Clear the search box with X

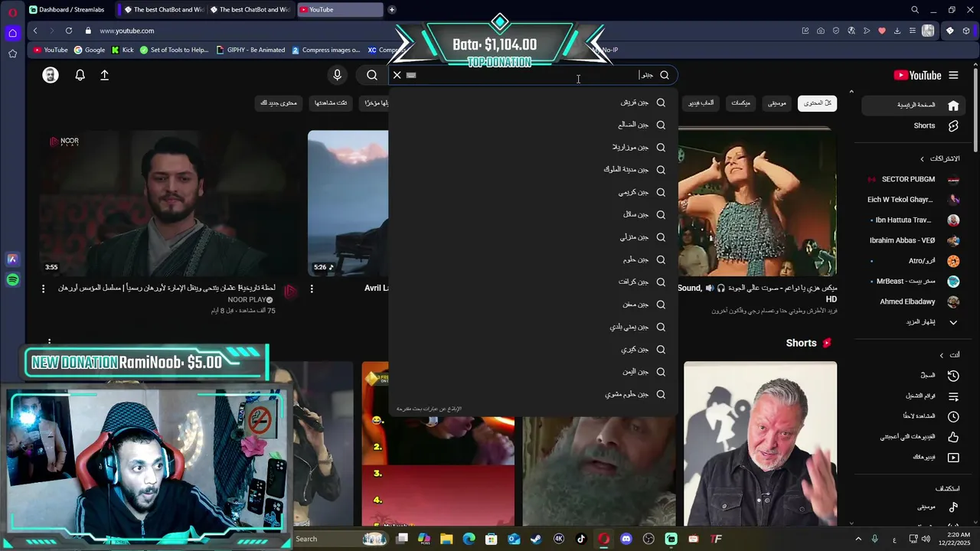[x=397, y=75]
